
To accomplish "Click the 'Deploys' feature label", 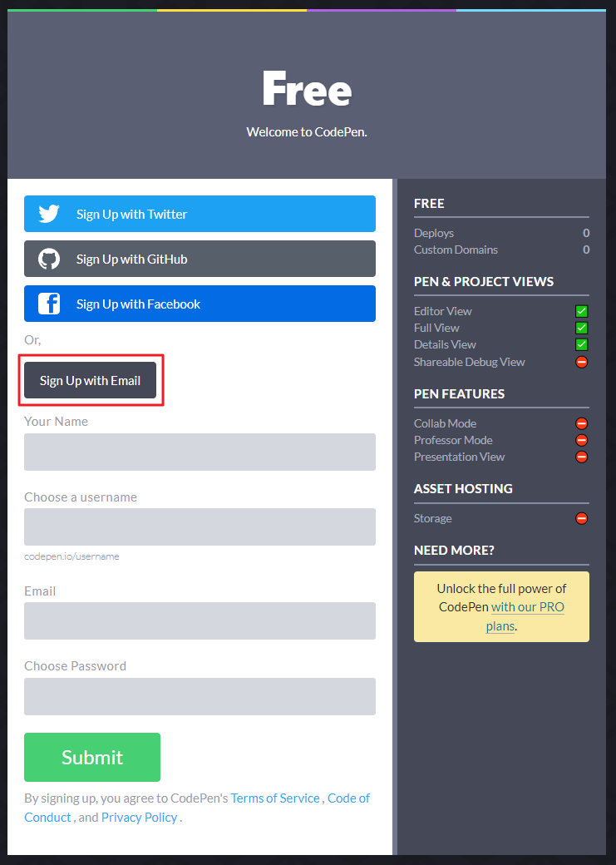I will [x=434, y=234].
